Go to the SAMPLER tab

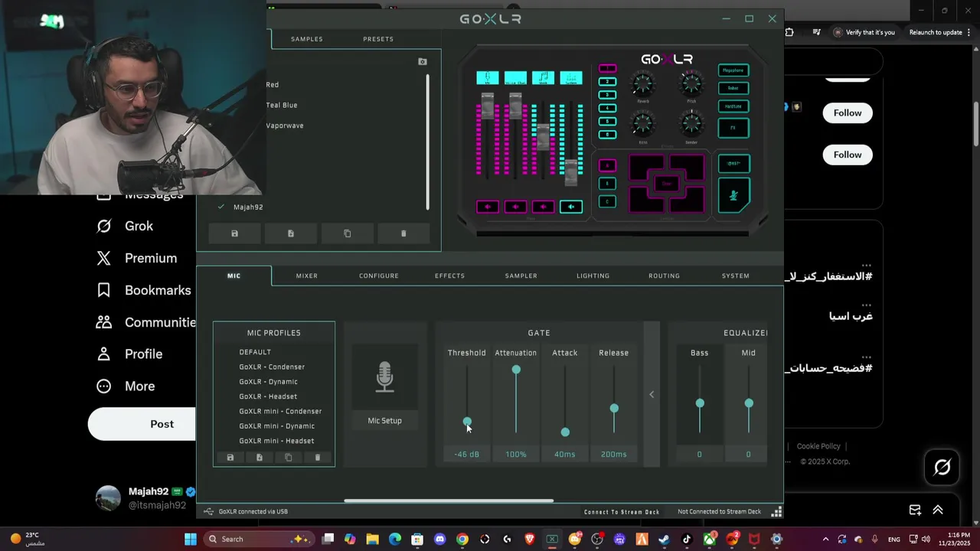tap(521, 275)
